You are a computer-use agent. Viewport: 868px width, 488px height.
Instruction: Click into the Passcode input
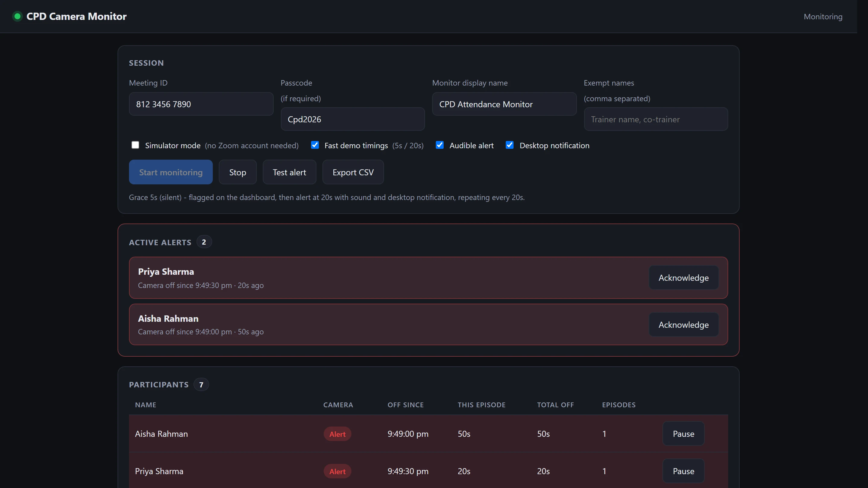tap(353, 119)
